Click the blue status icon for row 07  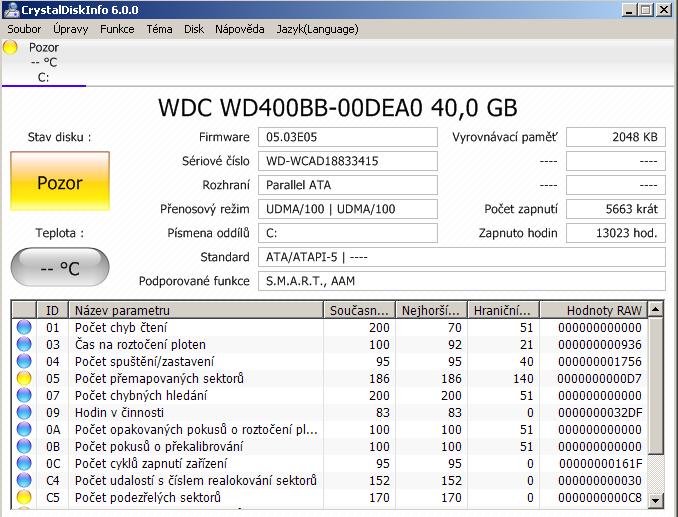coord(24,395)
